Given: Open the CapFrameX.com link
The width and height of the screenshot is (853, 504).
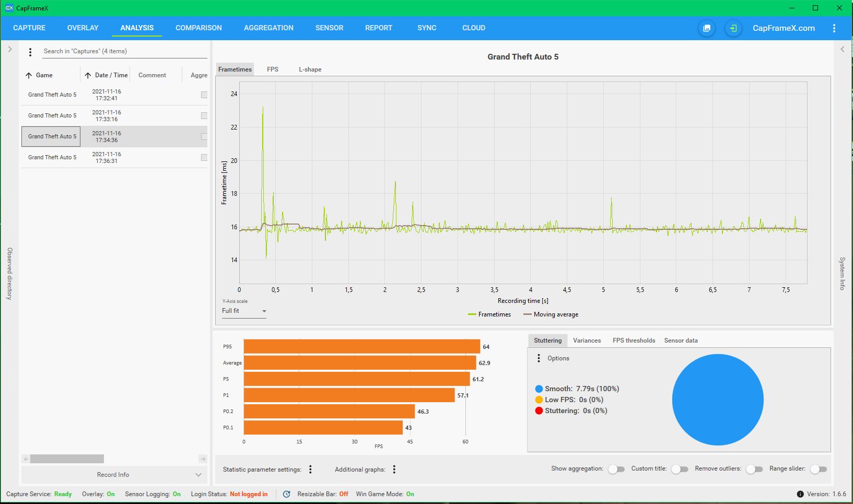Looking at the screenshot, I should (x=784, y=28).
